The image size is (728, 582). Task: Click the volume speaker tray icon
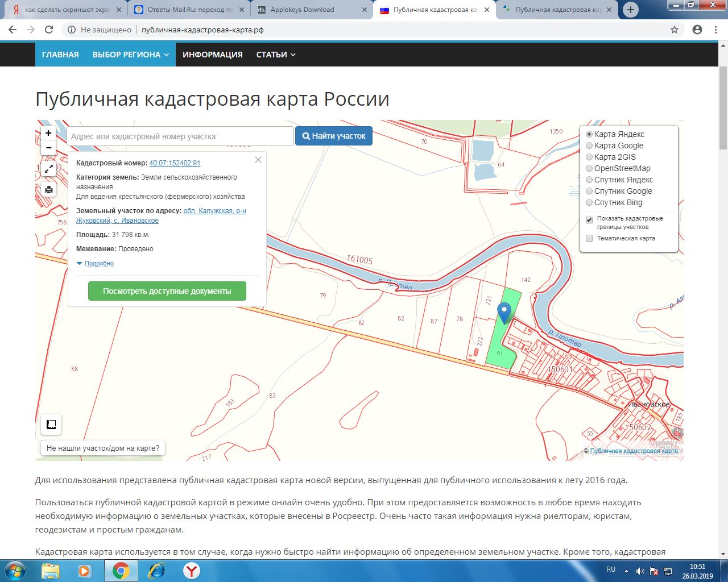point(640,571)
